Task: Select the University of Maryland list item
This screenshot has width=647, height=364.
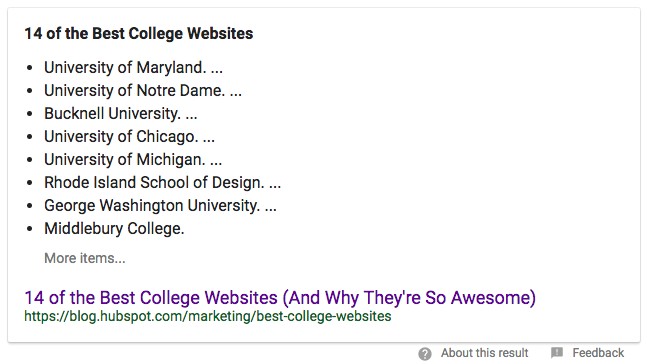Action: [x=133, y=68]
